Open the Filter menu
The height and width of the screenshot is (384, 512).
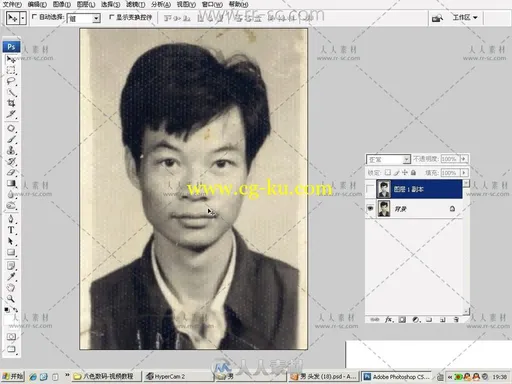(x=135, y=4)
